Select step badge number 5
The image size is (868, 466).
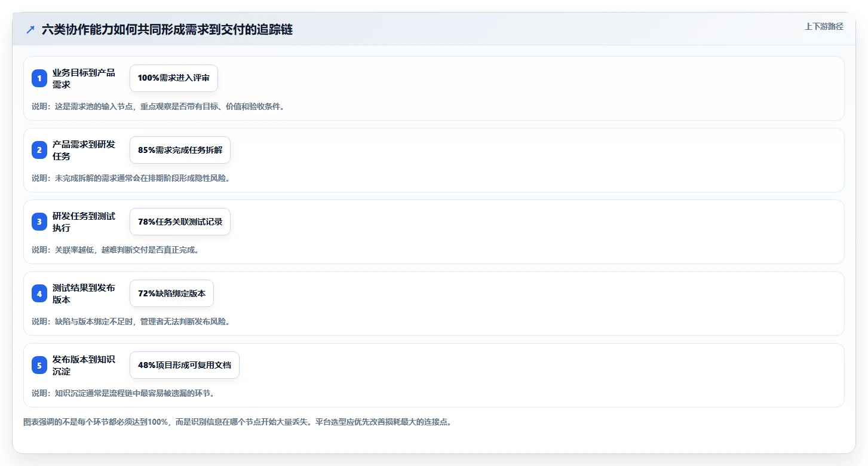coord(39,365)
